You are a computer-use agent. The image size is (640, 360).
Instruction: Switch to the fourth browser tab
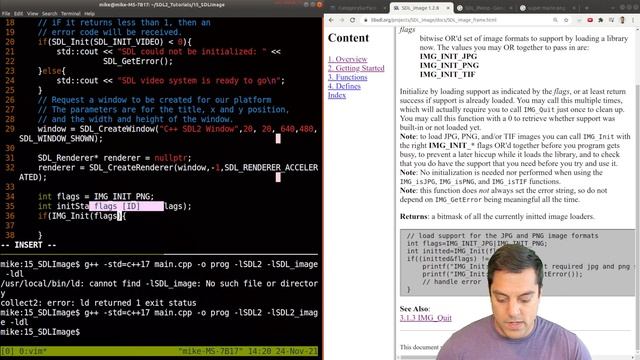pos(548,8)
